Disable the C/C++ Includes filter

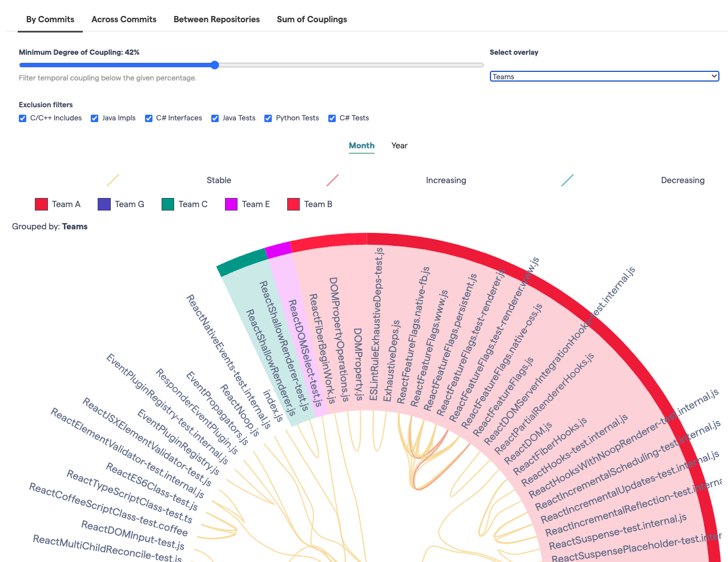tap(22, 118)
